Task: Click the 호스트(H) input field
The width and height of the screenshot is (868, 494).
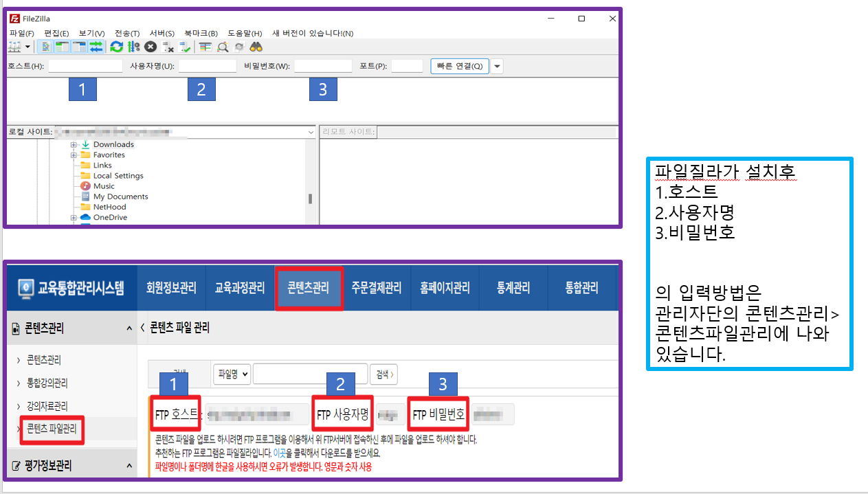Action: (85, 66)
